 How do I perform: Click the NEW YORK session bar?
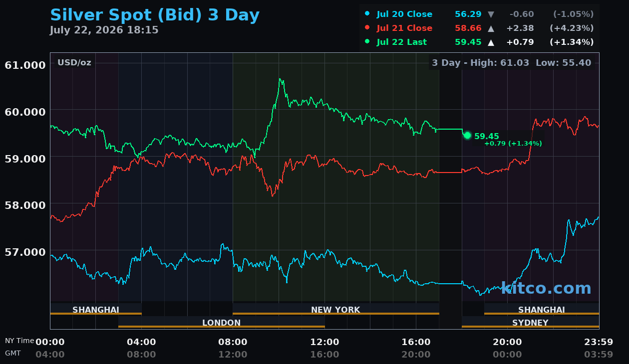point(336,309)
